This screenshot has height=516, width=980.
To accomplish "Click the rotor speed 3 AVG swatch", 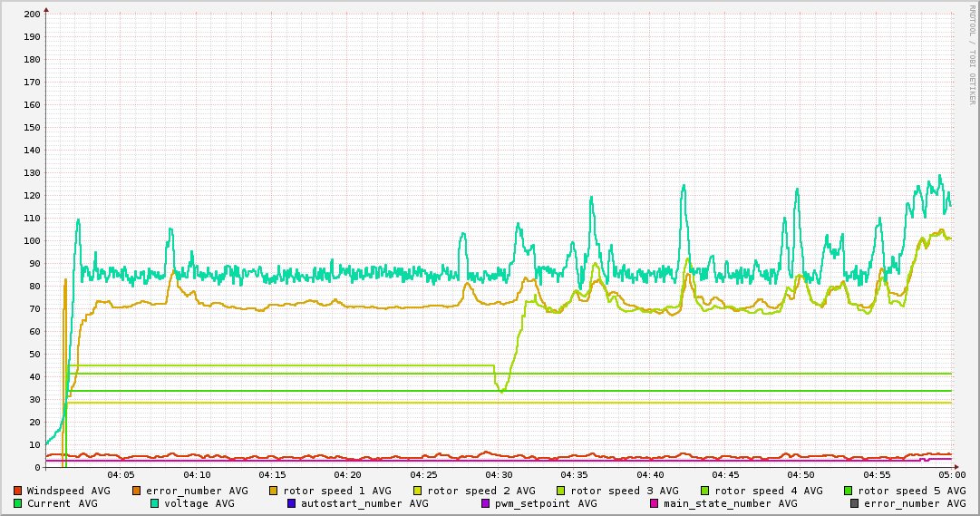I will pos(560,491).
